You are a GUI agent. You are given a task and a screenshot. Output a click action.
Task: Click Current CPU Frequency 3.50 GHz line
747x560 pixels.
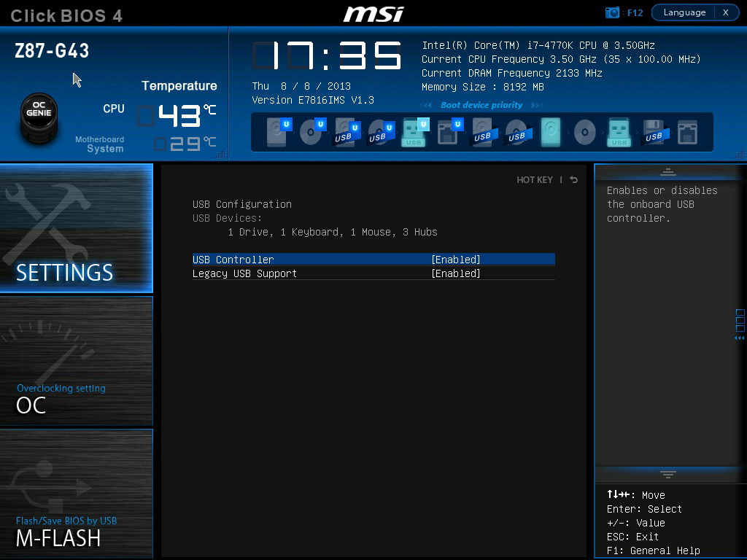pos(561,59)
